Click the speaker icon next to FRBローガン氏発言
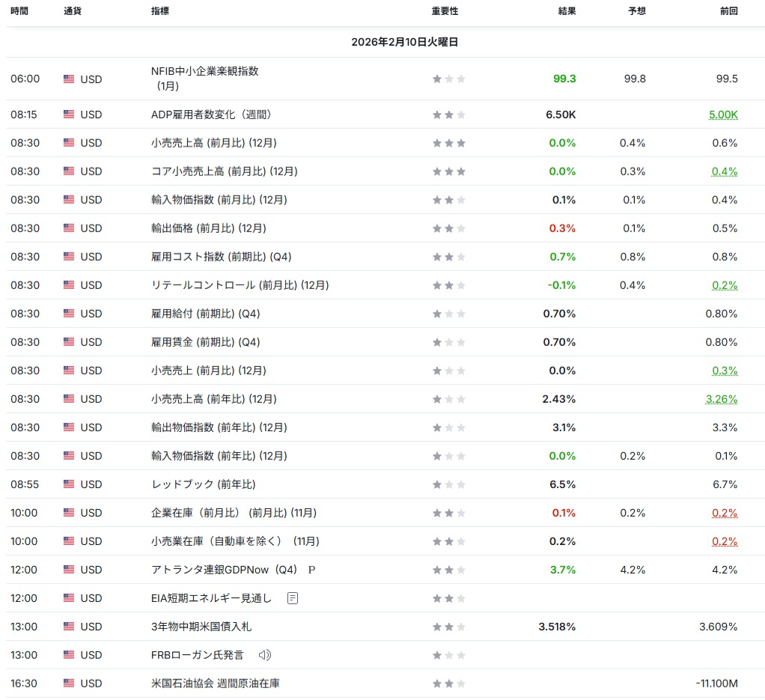Screen dimensions: 765x700 (x=265, y=655)
